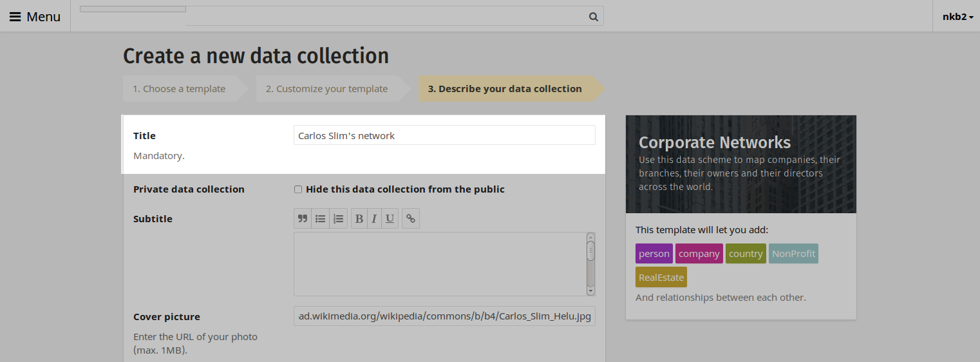Click the purple person tag
Image resolution: width=980 pixels, height=362 pixels.
(654, 254)
